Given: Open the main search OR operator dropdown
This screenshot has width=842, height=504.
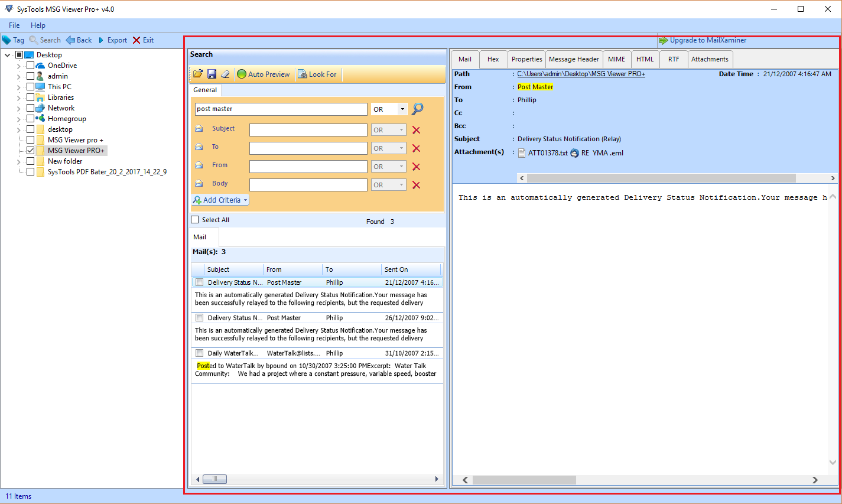Looking at the screenshot, I should click(402, 109).
